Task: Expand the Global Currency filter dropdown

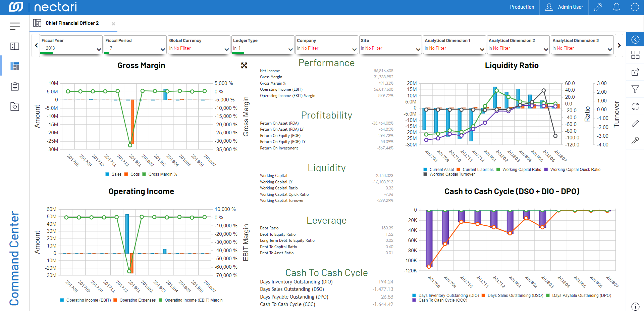Action: 226,49
